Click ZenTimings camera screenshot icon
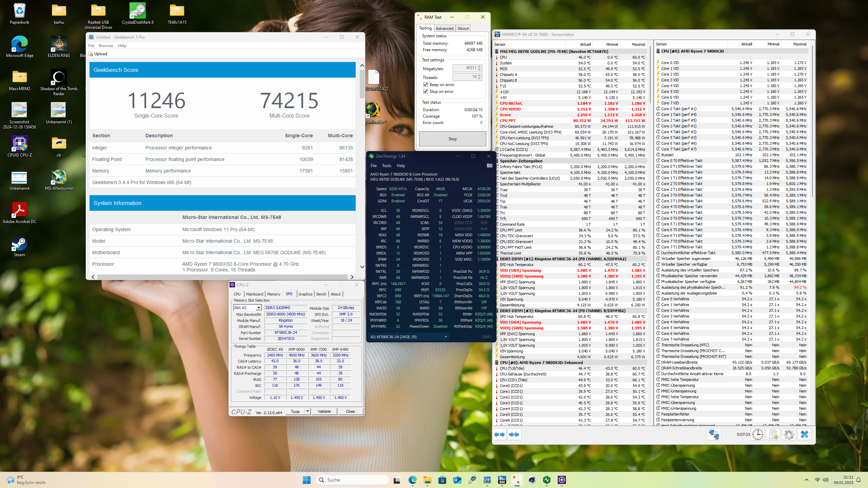 489,166
